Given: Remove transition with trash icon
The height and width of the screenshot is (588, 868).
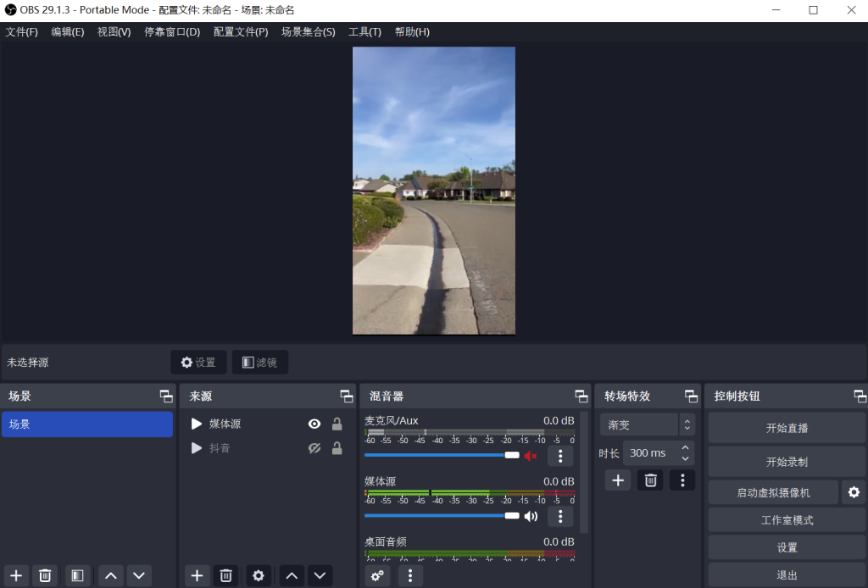Looking at the screenshot, I should (650, 480).
